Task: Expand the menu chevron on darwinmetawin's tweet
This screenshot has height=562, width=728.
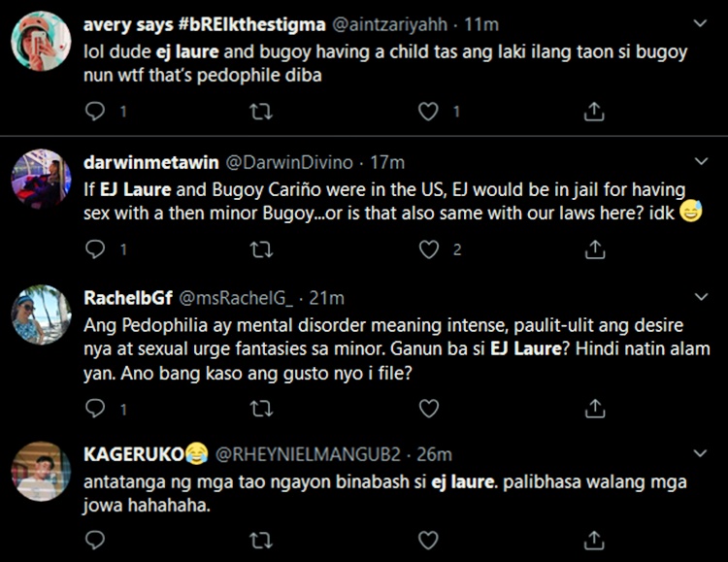Action: pos(702,161)
